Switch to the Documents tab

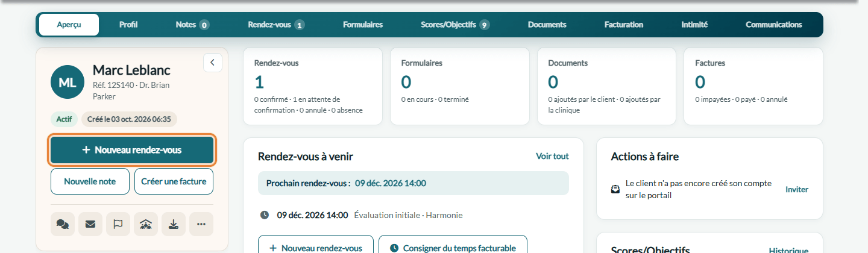[x=547, y=25]
